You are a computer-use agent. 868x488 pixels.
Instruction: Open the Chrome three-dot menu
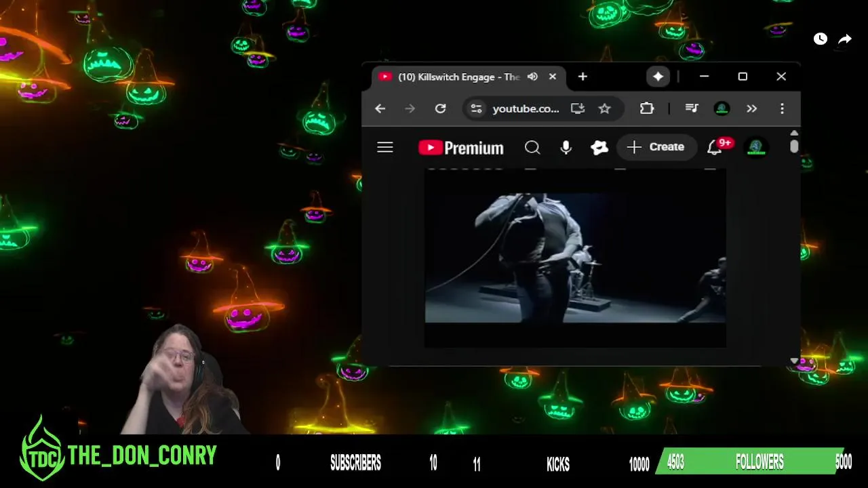click(782, 108)
